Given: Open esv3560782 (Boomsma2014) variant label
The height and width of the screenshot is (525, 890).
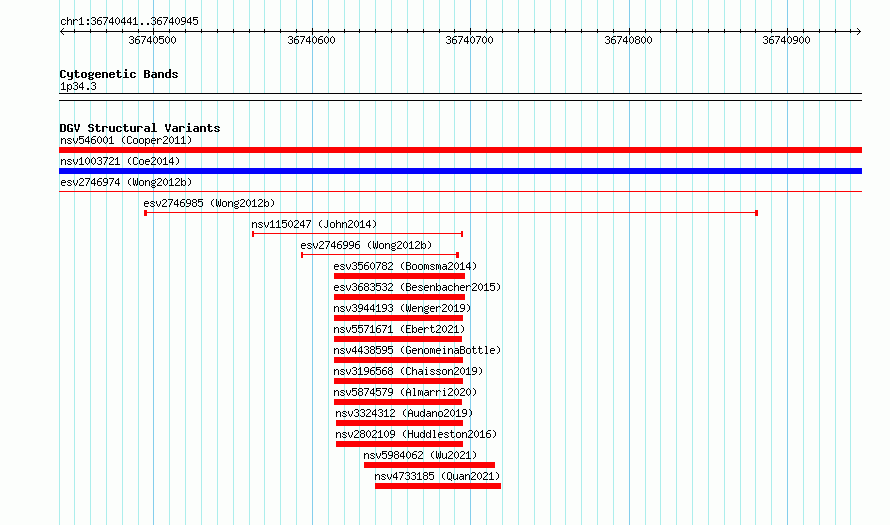Looking at the screenshot, I should [405, 266].
